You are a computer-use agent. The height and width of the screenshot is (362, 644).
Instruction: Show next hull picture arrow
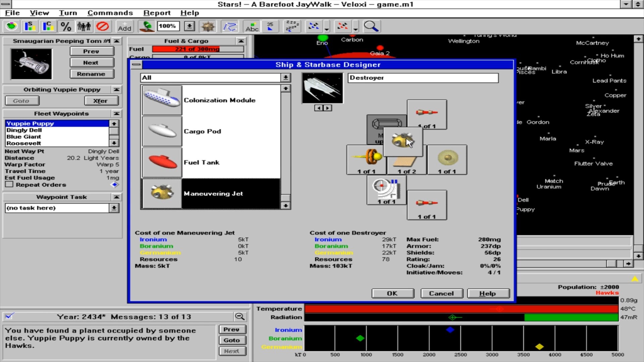(x=327, y=108)
